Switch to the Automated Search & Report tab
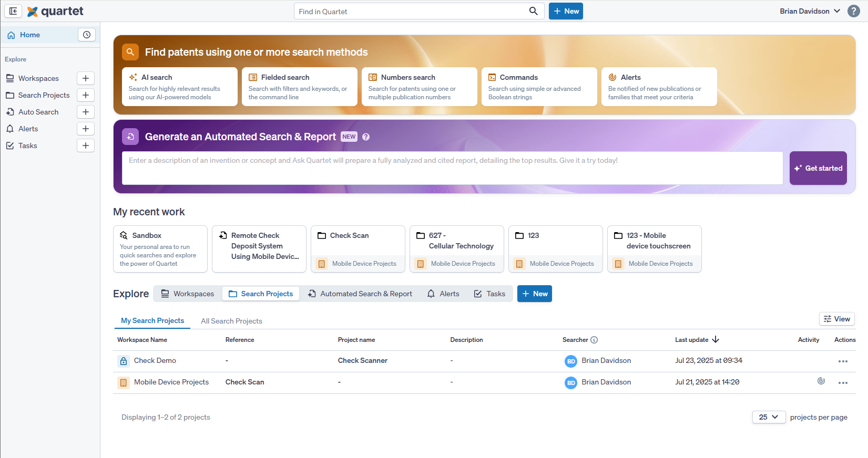Viewport: 868px width, 458px height. click(360, 294)
